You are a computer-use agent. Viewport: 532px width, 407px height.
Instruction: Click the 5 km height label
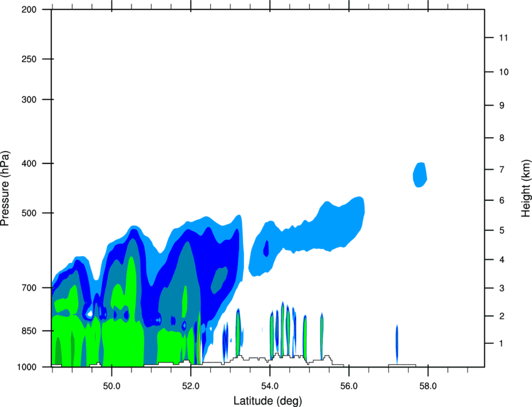point(502,230)
